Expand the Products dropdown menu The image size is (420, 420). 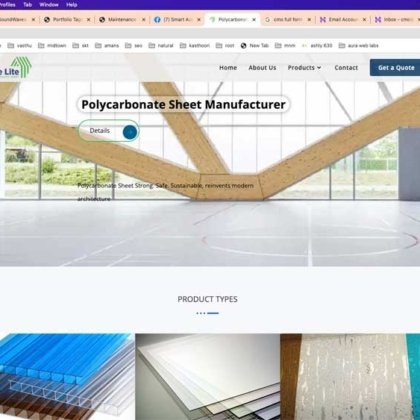pos(304,68)
